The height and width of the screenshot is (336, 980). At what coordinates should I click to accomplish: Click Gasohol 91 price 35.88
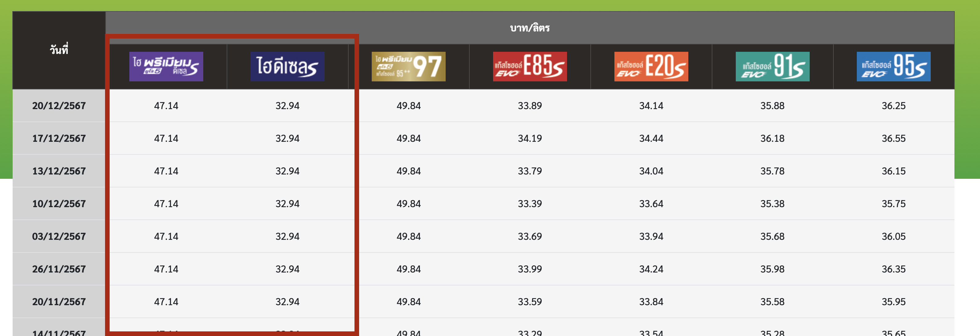tap(772, 105)
